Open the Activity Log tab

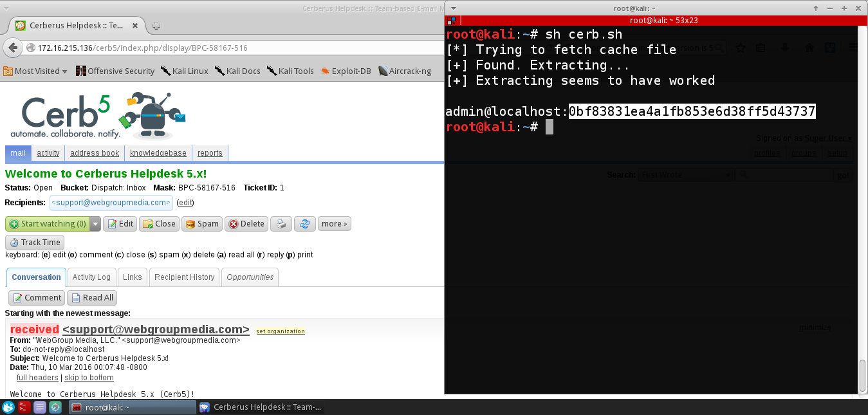pyautogui.click(x=91, y=277)
